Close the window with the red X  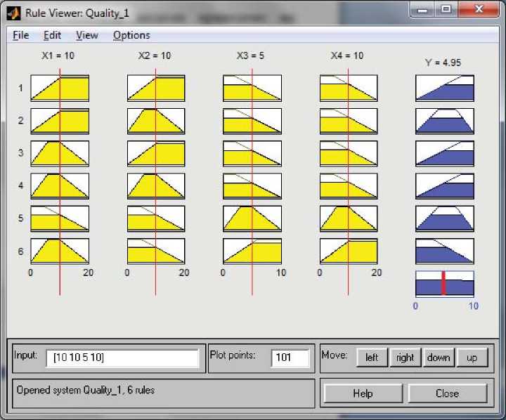point(479,10)
